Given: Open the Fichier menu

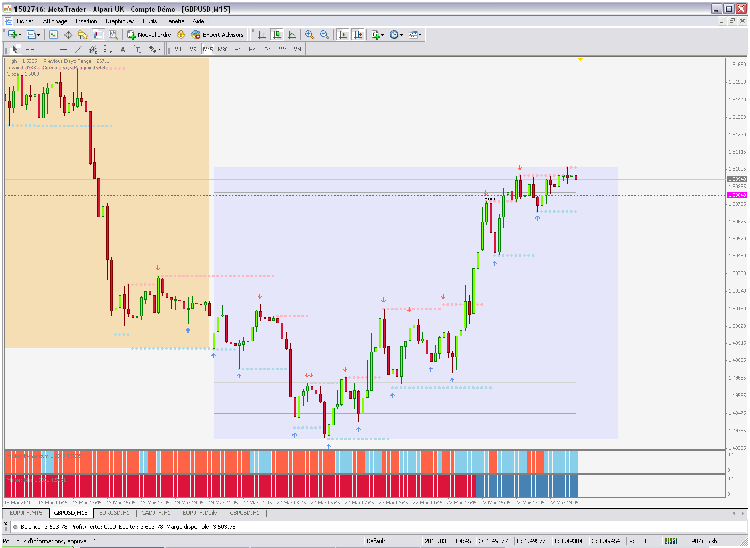Looking at the screenshot, I should click(x=24, y=21).
